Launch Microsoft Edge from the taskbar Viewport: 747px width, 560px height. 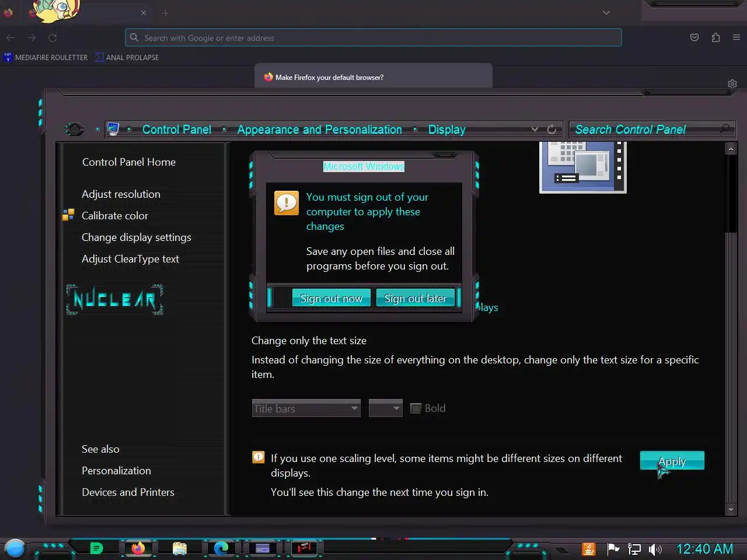tap(221, 548)
